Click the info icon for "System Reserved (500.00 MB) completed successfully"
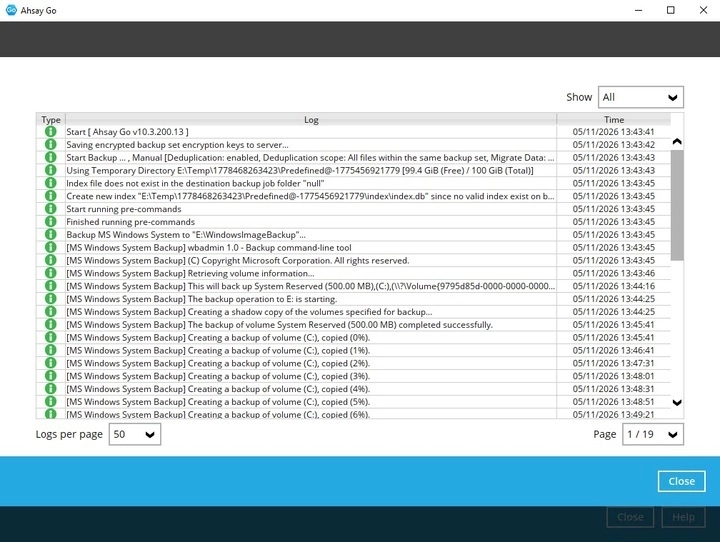 point(51,325)
